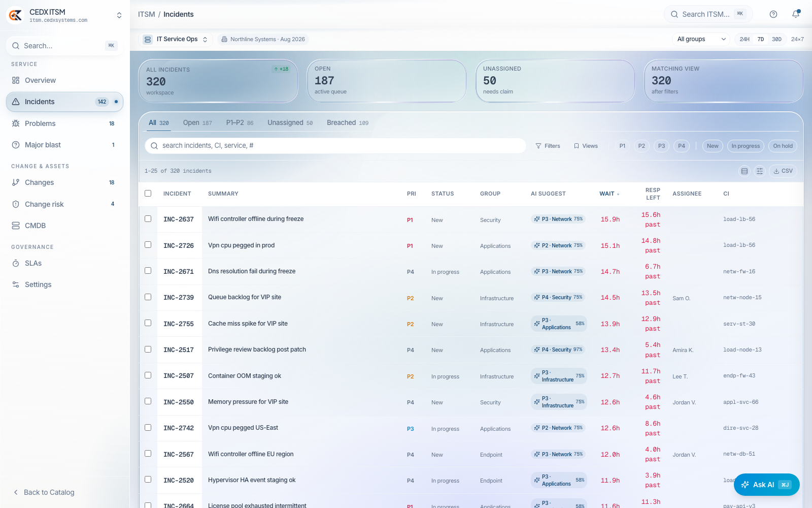Click the 24×7 schedule label

pos(797,39)
